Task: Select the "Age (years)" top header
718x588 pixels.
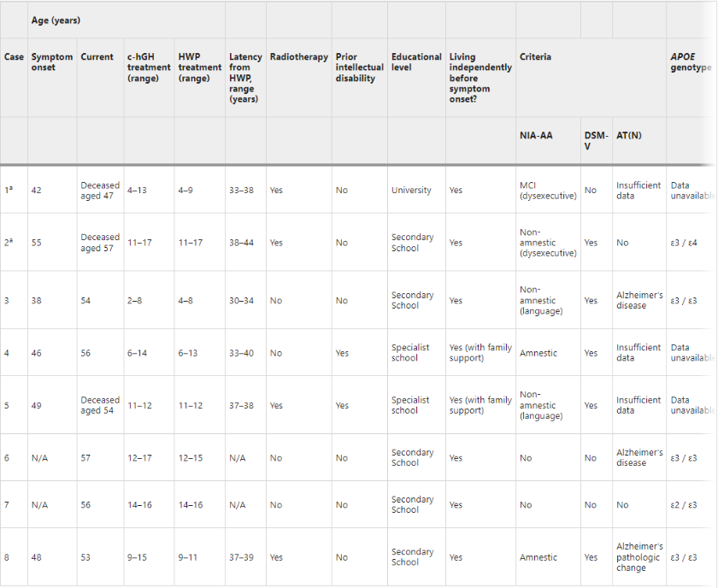Action: point(56,21)
